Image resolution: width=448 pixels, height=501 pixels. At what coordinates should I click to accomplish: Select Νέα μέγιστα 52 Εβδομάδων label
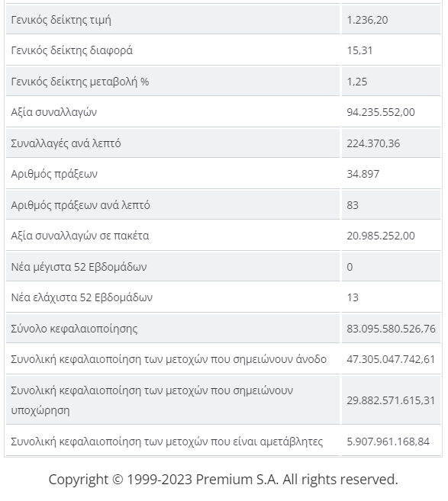(79, 266)
